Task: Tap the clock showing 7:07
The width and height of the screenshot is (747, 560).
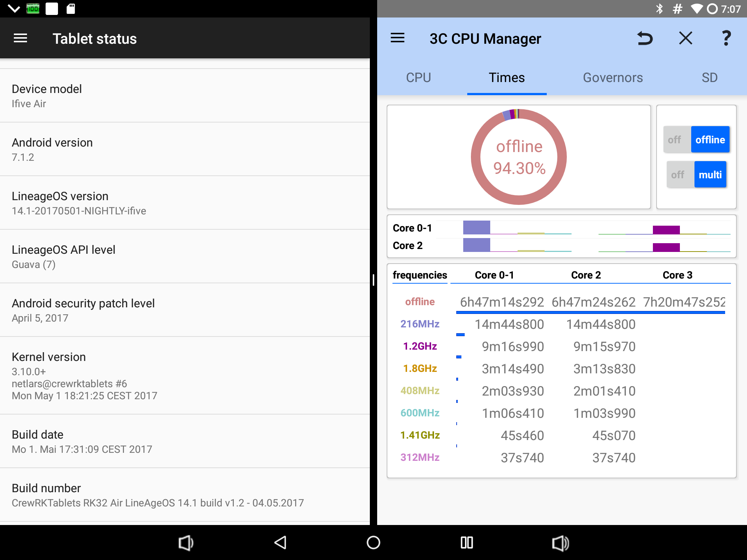Action: (x=731, y=9)
